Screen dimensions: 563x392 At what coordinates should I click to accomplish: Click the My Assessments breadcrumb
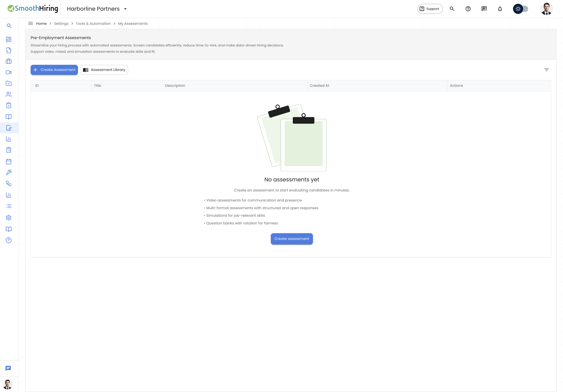coord(133,24)
